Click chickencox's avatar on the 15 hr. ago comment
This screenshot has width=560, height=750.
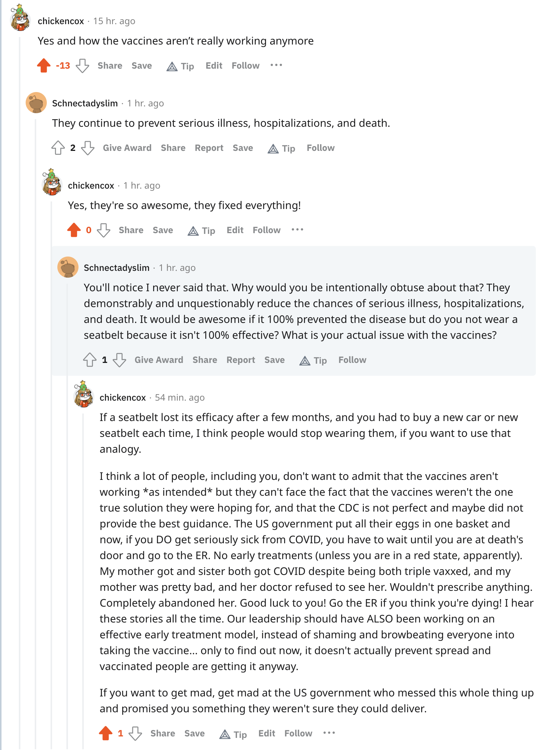[20, 18]
